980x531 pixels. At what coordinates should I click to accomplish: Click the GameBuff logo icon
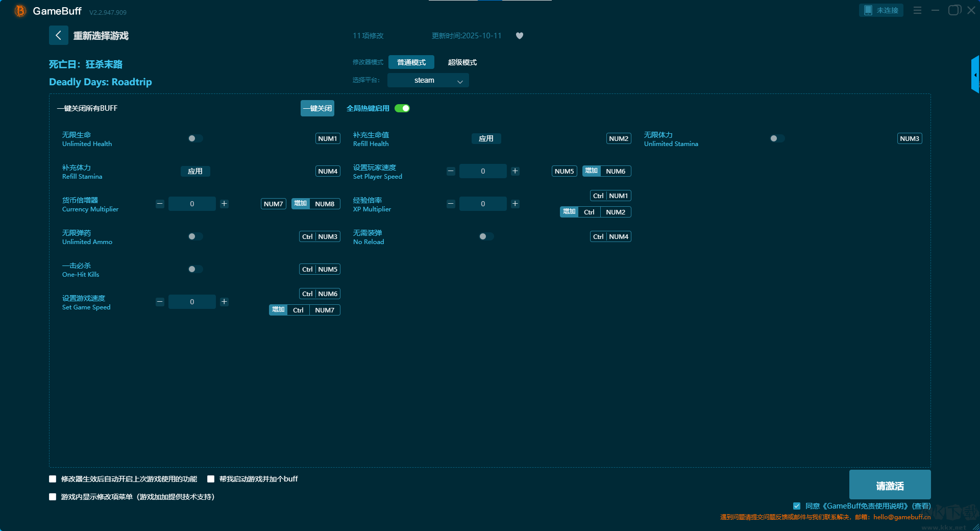click(20, 11)
